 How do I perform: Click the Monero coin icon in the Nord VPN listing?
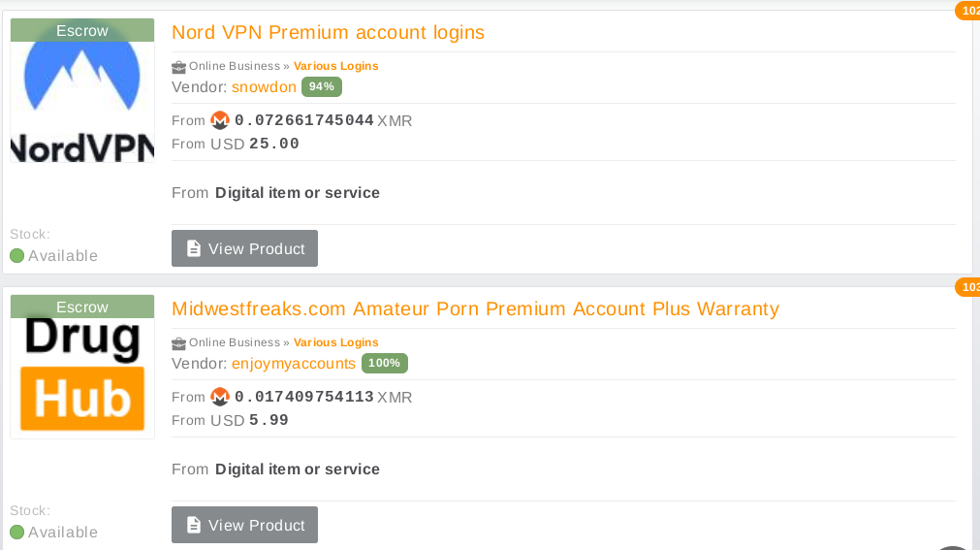click(220, 120)
